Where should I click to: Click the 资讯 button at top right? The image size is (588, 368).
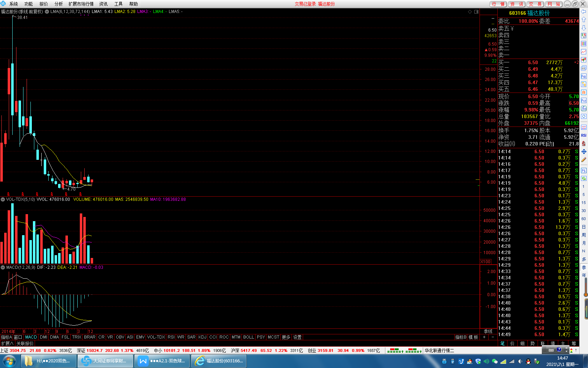(517, 4)
